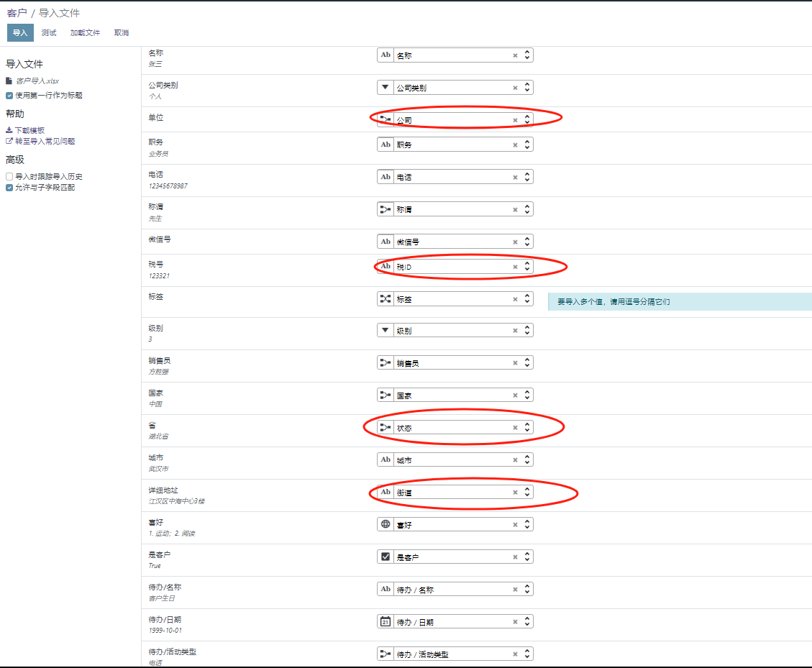Toggle 使用第一行作为标题 checkbox
The height and width of the screenshot is (668, 812).
pos(9,95)
